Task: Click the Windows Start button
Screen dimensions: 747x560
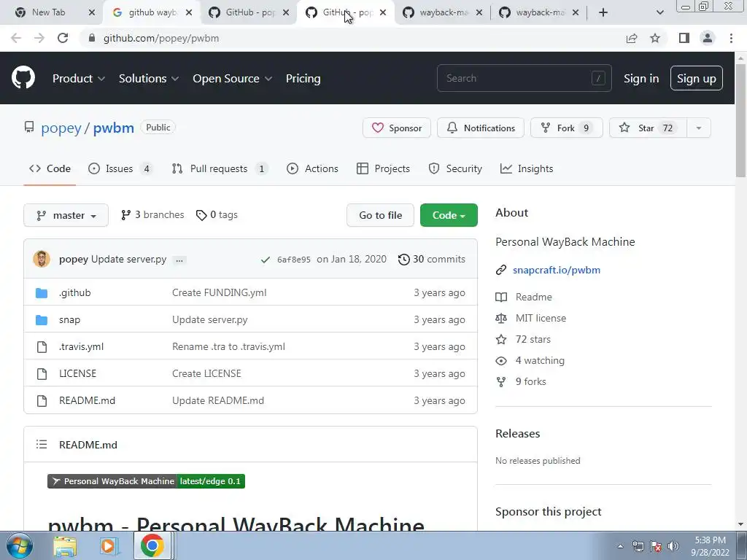Action: coord(20,545)
